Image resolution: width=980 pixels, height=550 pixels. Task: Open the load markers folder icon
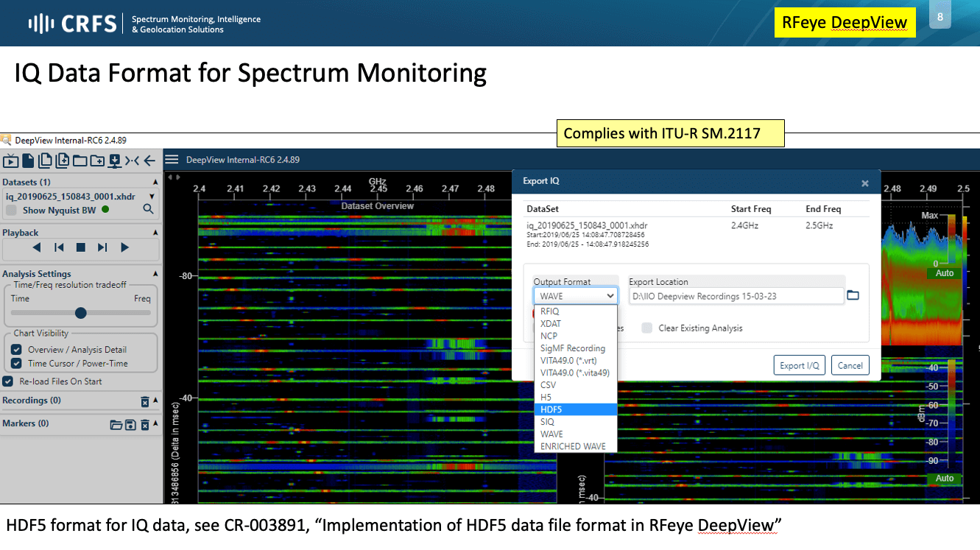point(116,425)
